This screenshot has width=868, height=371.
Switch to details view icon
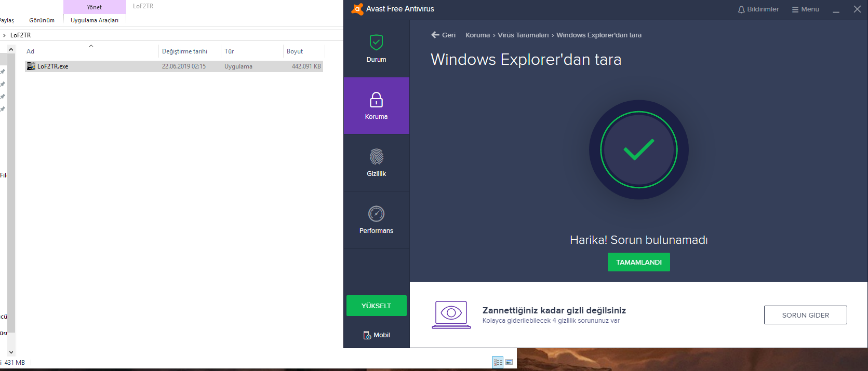click(x=498, y=362)
